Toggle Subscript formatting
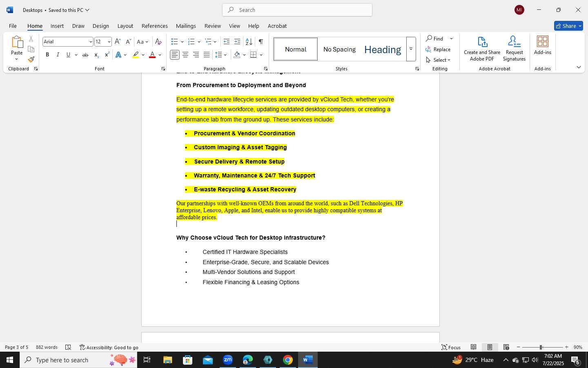588x368 pixels. tap(96, 55)
